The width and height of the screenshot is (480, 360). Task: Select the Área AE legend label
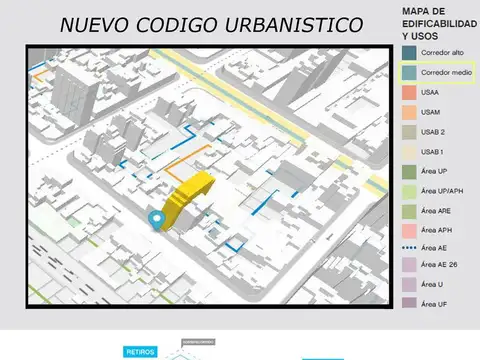pyautogui.click(x=434, y=248)
